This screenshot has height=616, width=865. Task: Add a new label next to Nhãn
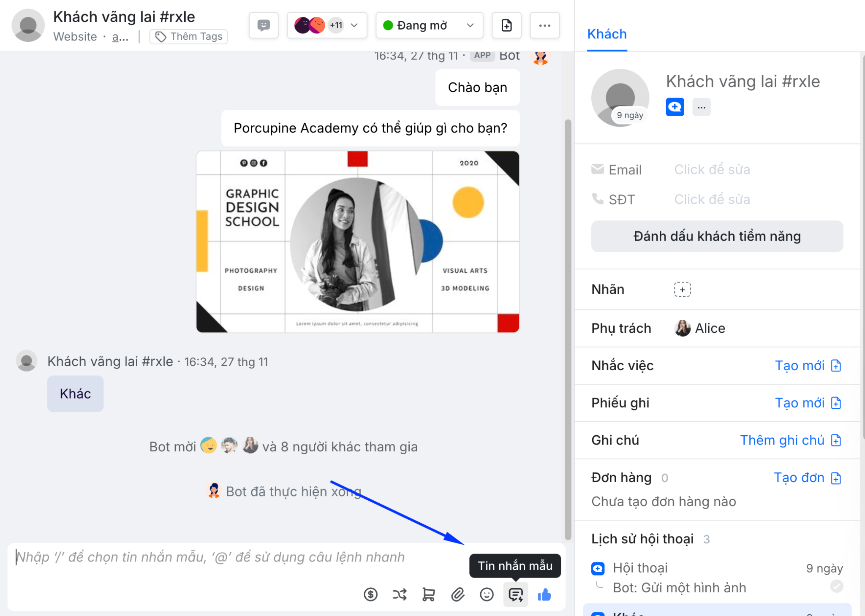tap(682, 290)
